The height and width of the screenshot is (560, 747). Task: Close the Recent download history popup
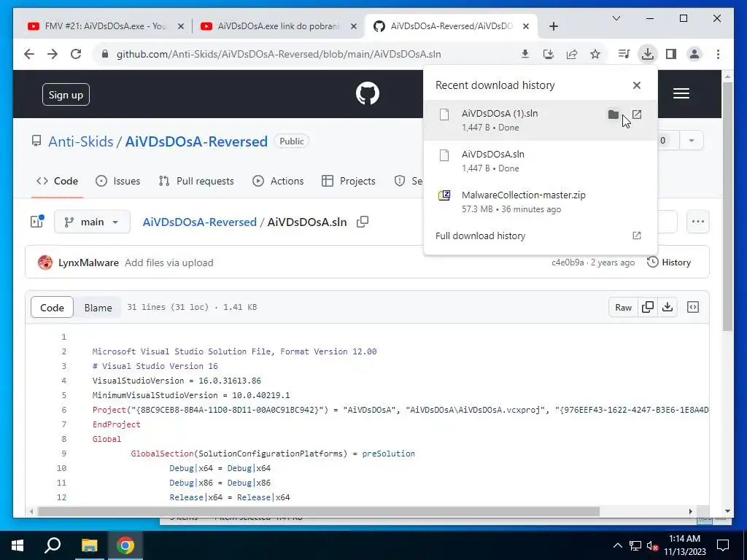click(x=636, y=85)
